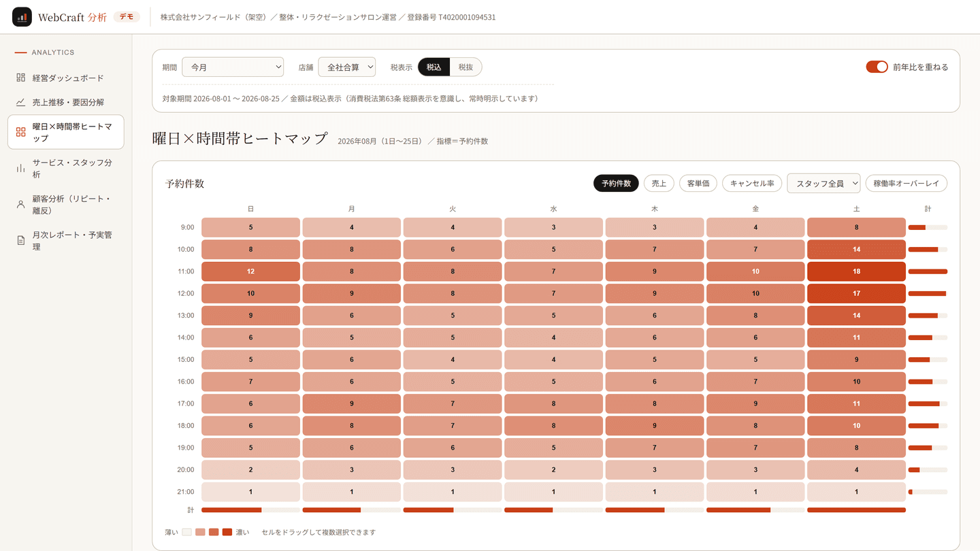Viewport: 980px width, 551px height.
Task: Open 顧客分析(リピート・離反) page
Action: [x=66, y=204]
